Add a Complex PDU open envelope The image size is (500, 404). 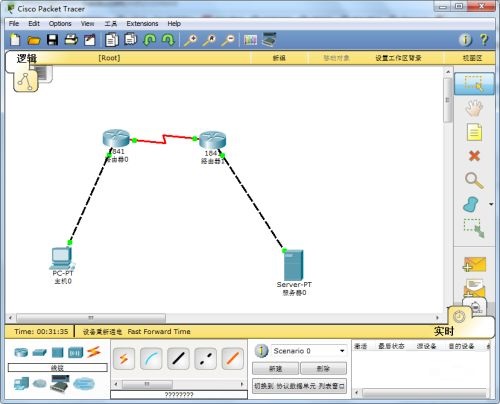pos(474,288)
